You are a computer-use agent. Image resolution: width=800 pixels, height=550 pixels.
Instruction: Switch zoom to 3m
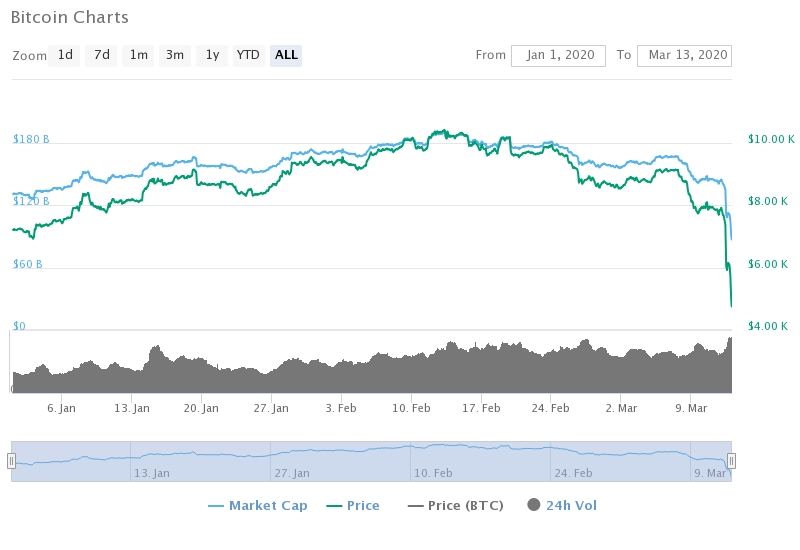(175, 55)
